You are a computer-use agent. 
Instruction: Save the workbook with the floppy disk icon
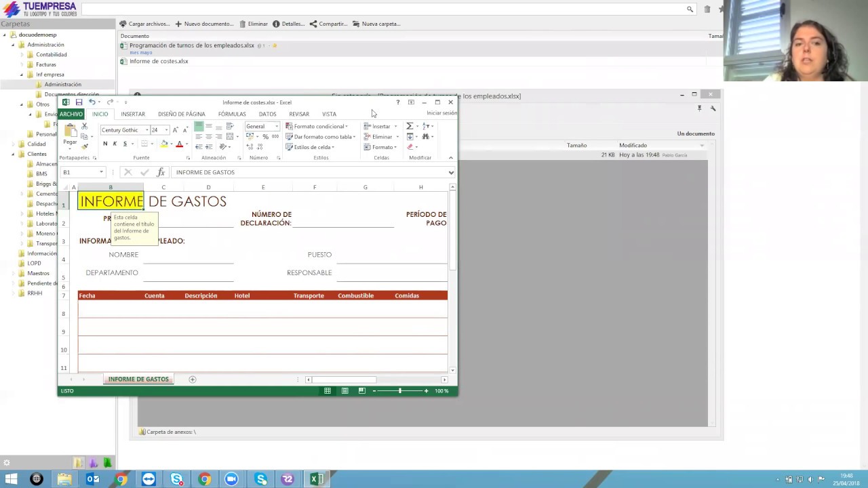[79, 102]
